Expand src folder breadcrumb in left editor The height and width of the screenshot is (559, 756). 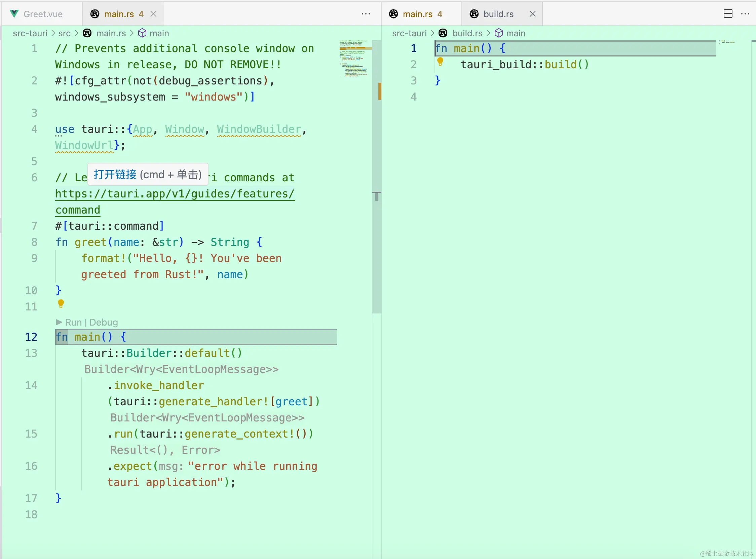[x=64, y=33]
